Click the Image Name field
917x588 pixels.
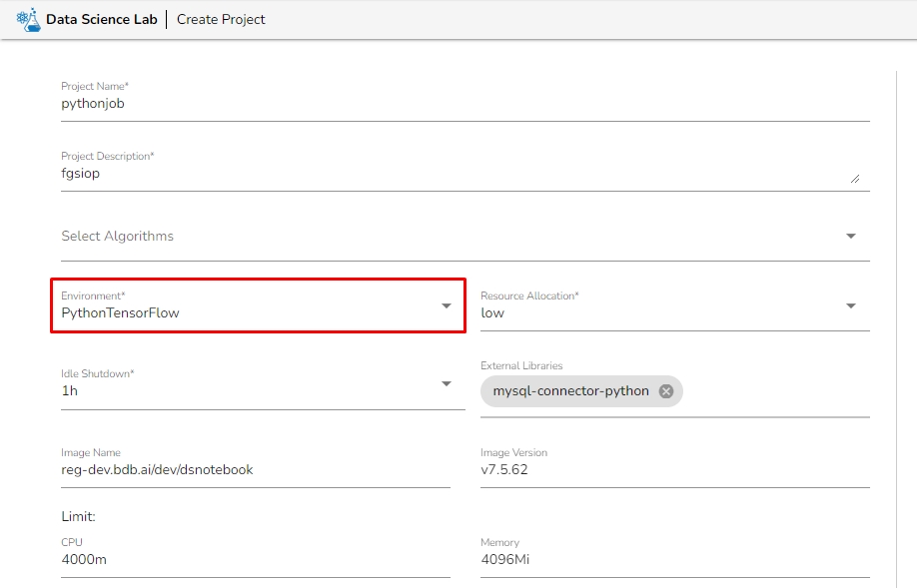pos(255,469)
